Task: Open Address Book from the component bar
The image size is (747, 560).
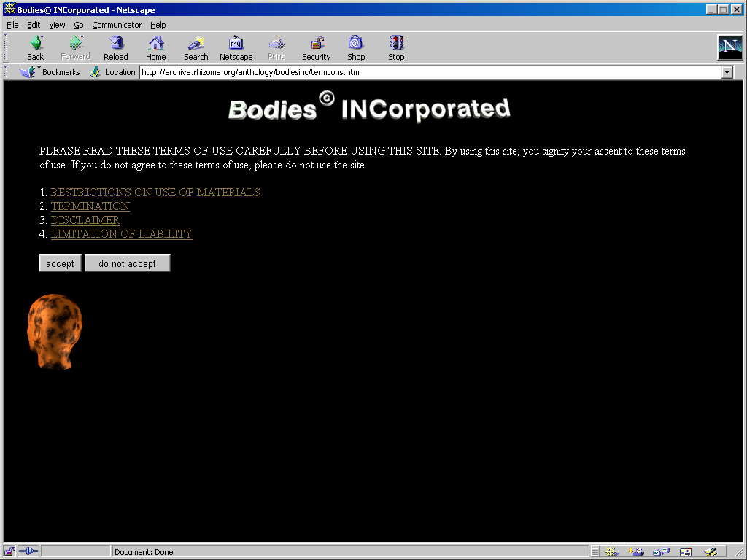Action: pyautogui.click(x=686, y=551)
